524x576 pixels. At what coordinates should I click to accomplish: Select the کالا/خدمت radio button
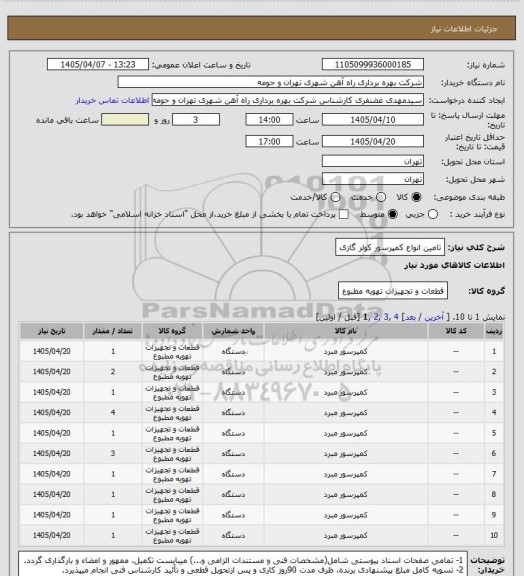335,197
